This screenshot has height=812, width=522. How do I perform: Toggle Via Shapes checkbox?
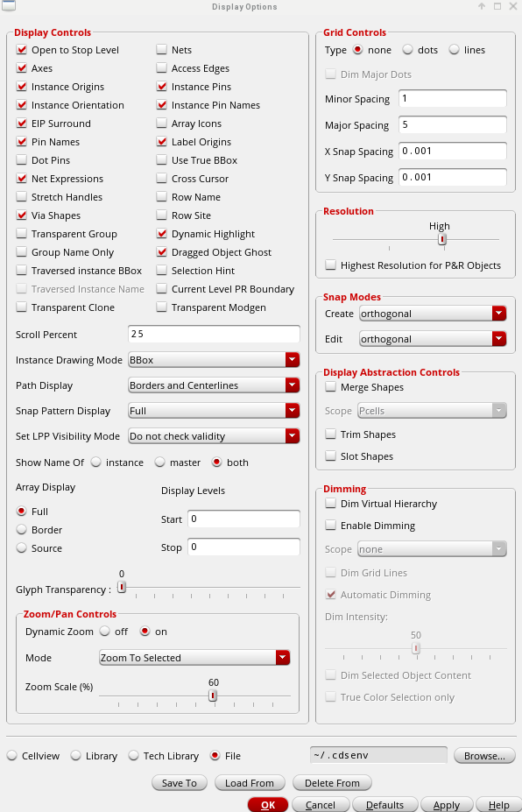[x=21, y=215]
